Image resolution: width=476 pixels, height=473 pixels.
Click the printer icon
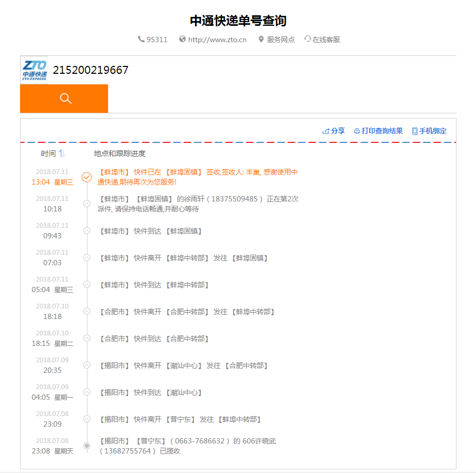click(357, 131)
